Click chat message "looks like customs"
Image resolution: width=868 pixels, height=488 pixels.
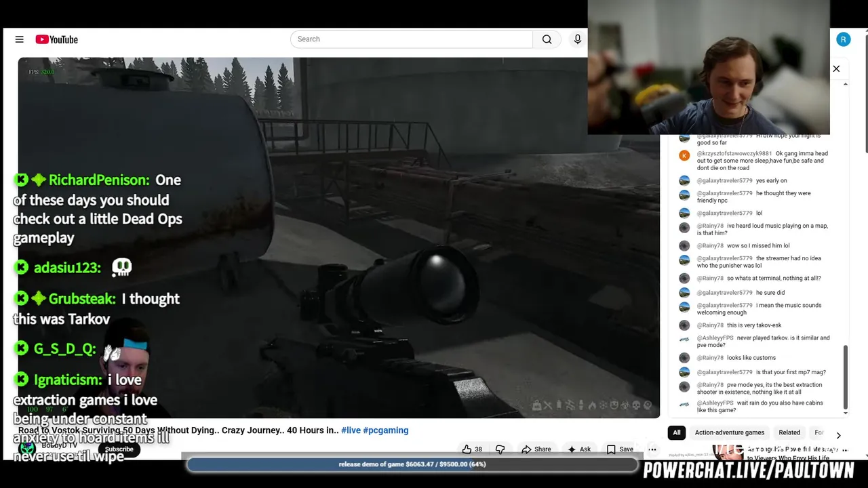coord(751,358)
